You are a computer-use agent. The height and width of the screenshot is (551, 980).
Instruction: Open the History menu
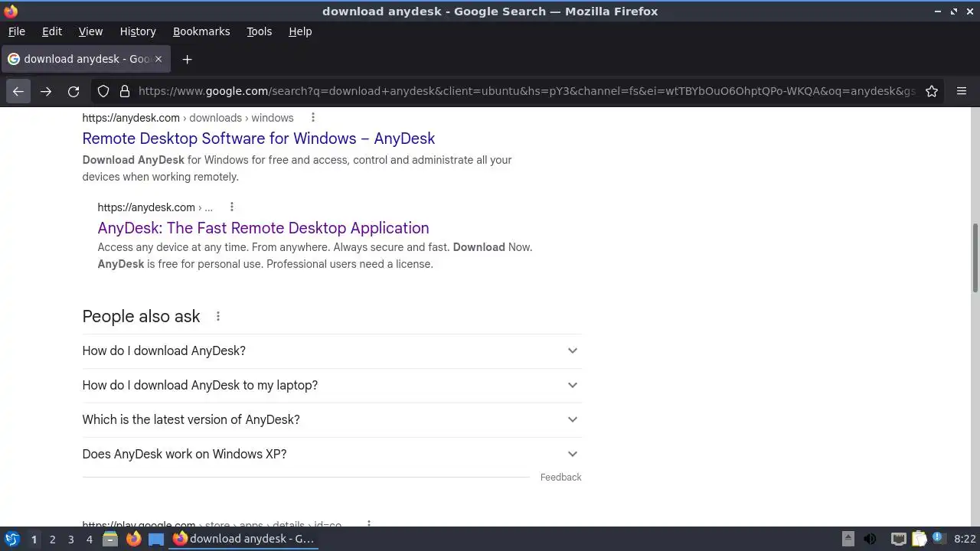point(138,31)
